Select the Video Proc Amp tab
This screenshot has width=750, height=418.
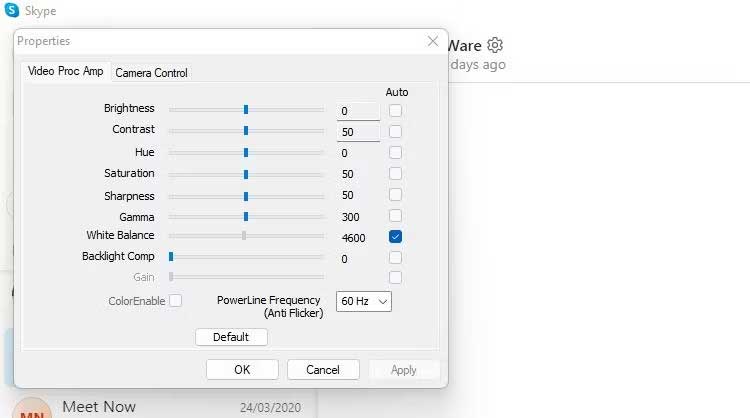(65, 71)
